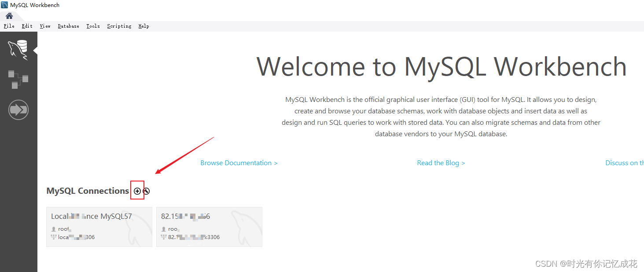Open the View menu
This screenshot has height=272, width=644.
[45, 26]
